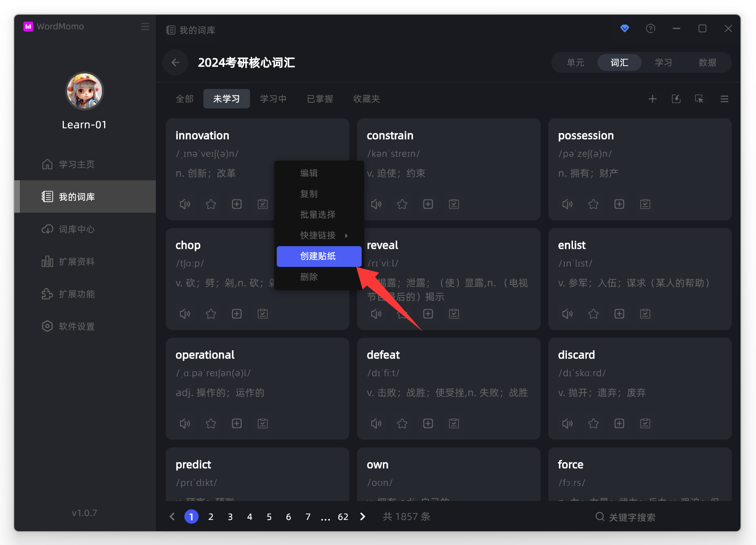The height and width of the screenshot is (545, 756).
Task: Click the checklist icon on enlist card
Action: [645, 314]
